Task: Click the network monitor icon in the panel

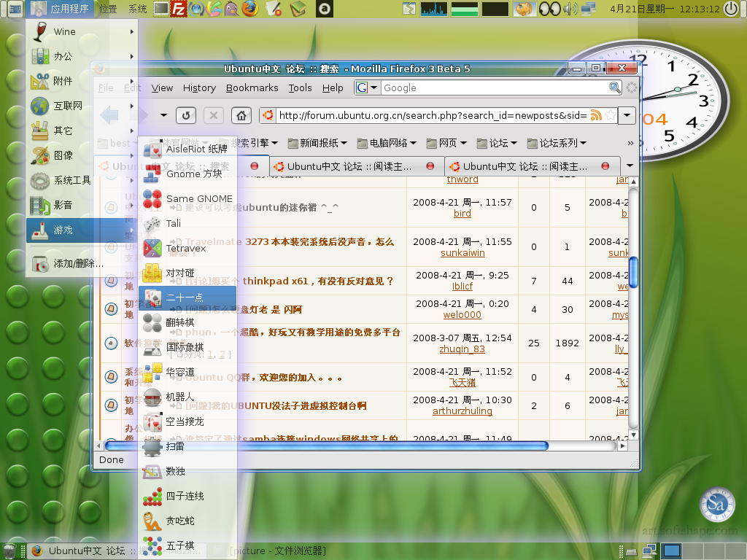Action: [x=589, y=9]
